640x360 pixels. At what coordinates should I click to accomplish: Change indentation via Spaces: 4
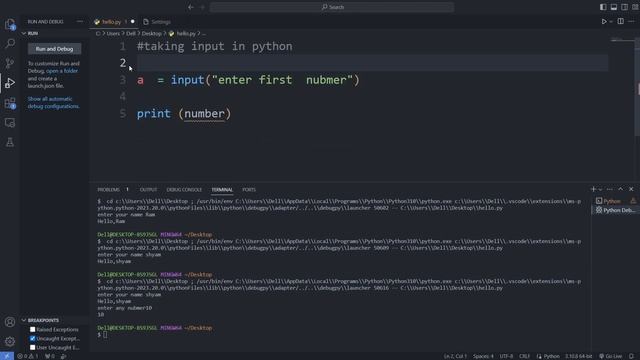point(483,356)
